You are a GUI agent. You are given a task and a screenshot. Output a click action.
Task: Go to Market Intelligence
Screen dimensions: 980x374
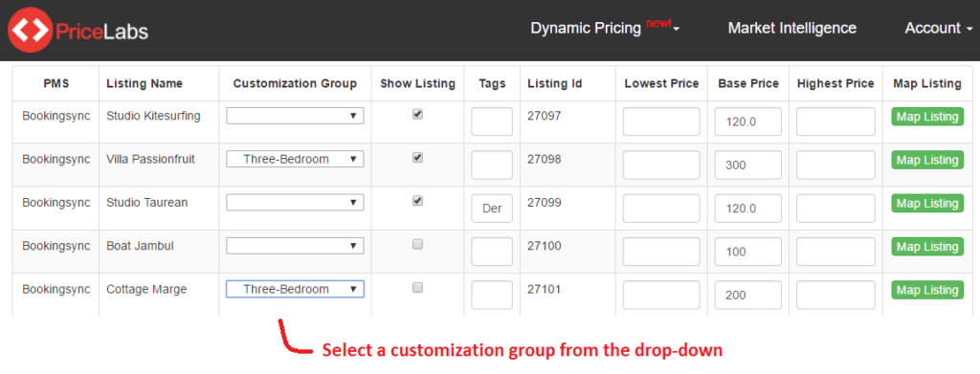791,28
